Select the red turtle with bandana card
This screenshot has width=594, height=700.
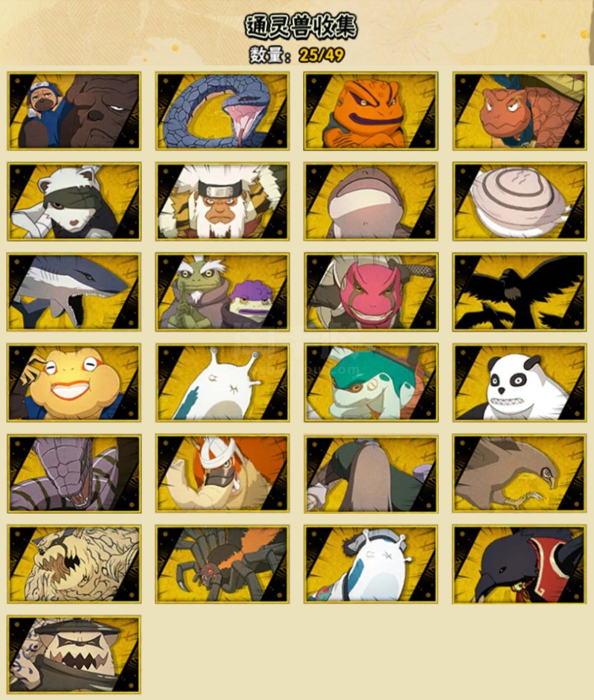[x=519, y=111]
